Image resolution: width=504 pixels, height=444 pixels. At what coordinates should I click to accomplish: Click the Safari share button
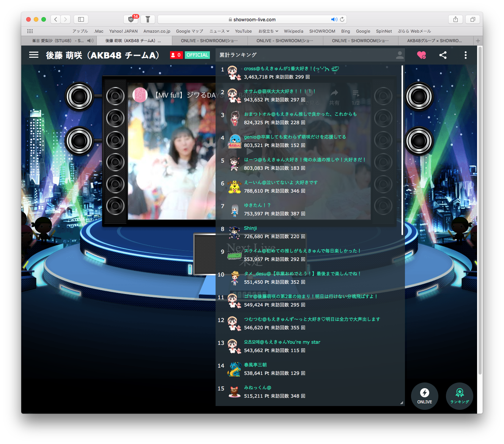[455, 19]
